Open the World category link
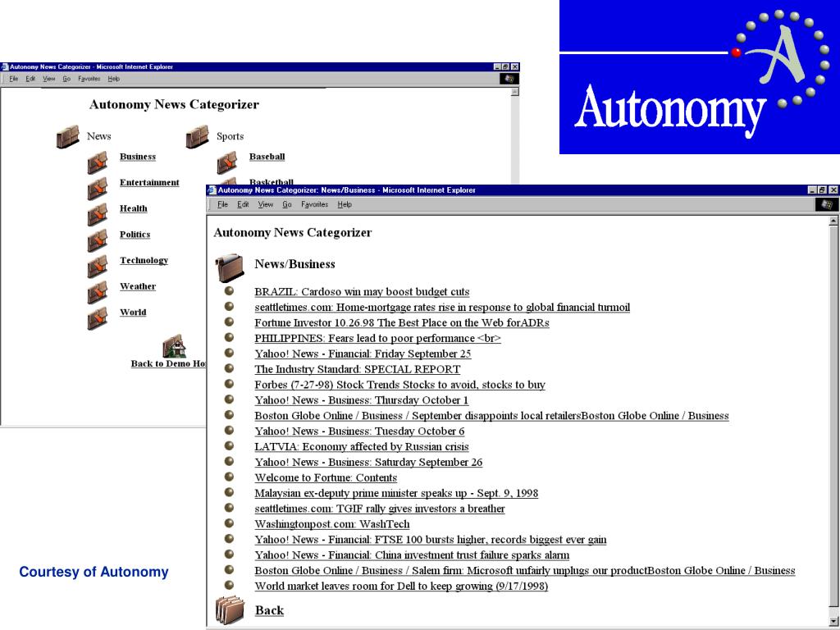The width and height of the screenshot is (840, 630). (133, 312)
